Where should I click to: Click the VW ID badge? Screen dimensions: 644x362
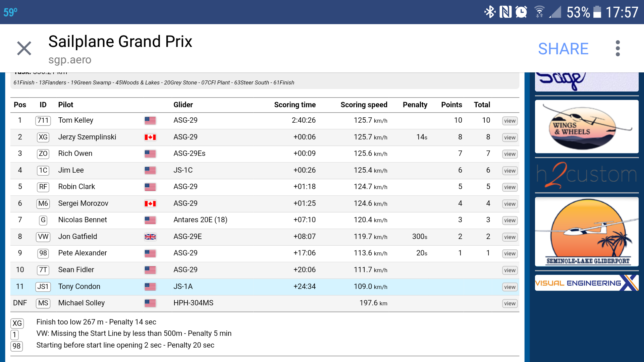tap(43, 237)
